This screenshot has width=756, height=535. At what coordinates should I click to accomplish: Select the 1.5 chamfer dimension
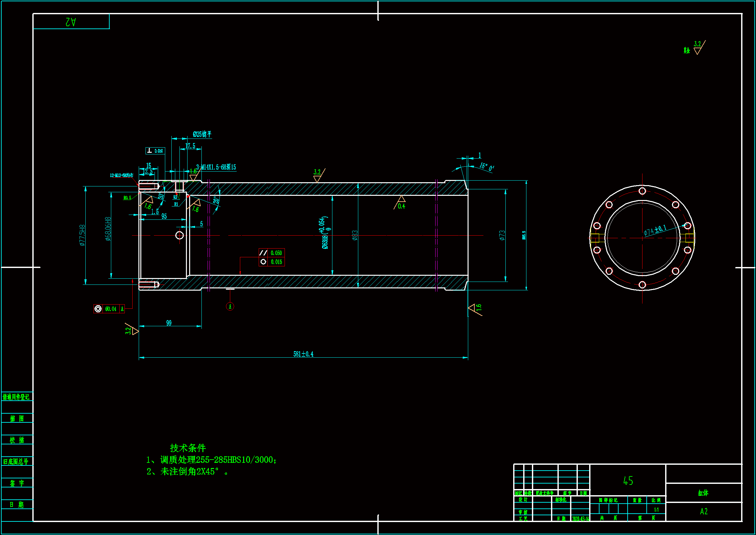[x=155, y=212]
